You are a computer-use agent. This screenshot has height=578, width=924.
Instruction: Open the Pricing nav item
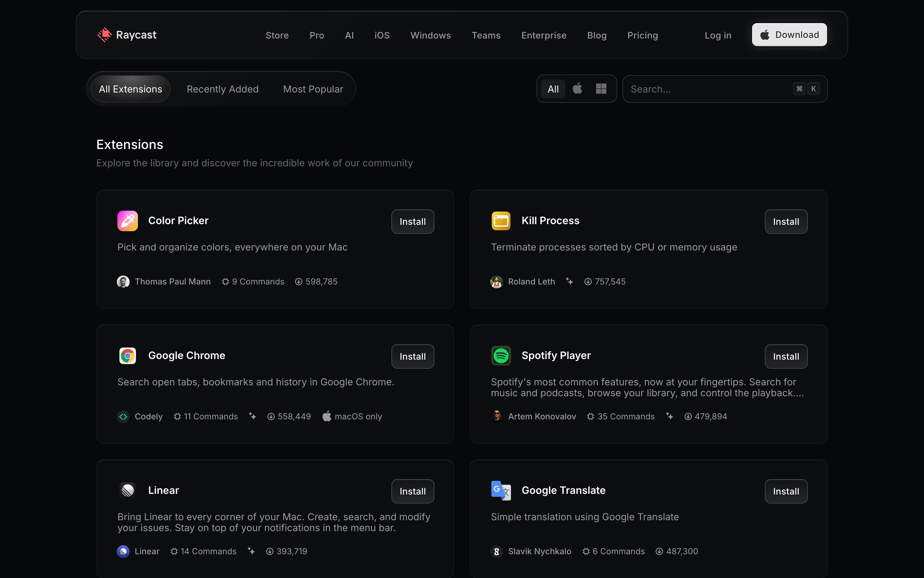coord(643,35)
